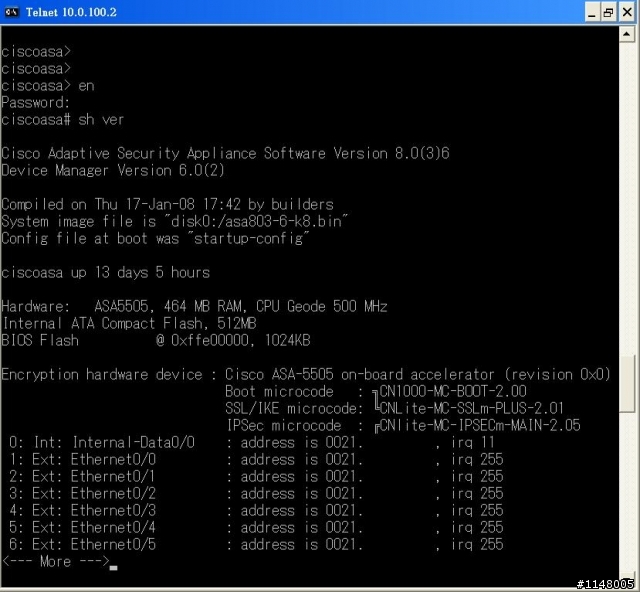Click the 'ciscoasa# sh ver' command line
This screenshot has height=592, width=640.
pyautogui.click(x=62, y=120)
